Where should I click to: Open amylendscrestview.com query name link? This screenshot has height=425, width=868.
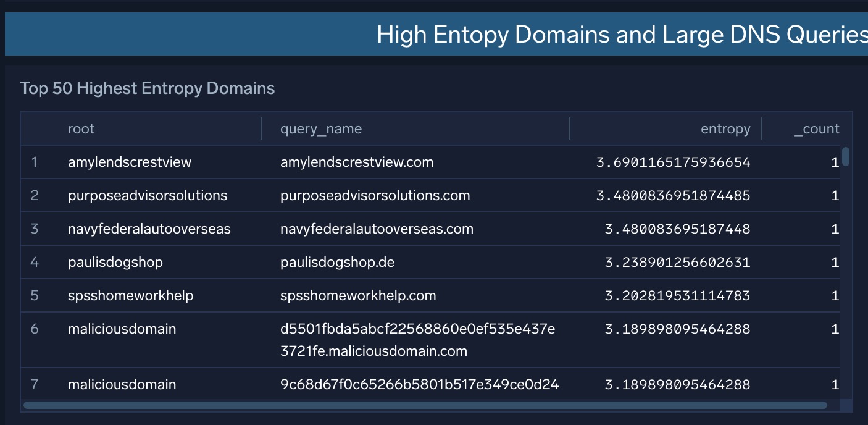tap(357, 162)
